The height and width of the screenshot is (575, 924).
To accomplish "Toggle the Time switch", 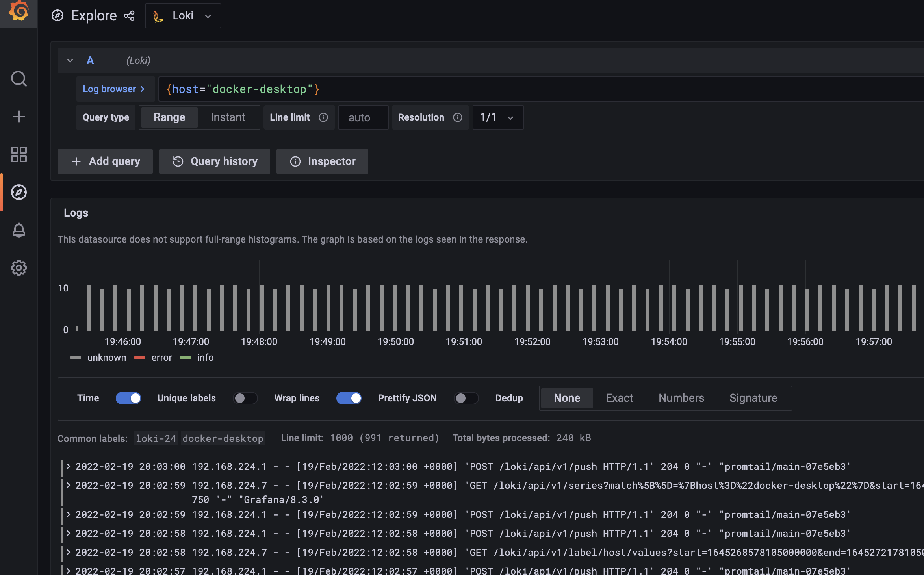I will pyautogui.click(x=128, y=398).
